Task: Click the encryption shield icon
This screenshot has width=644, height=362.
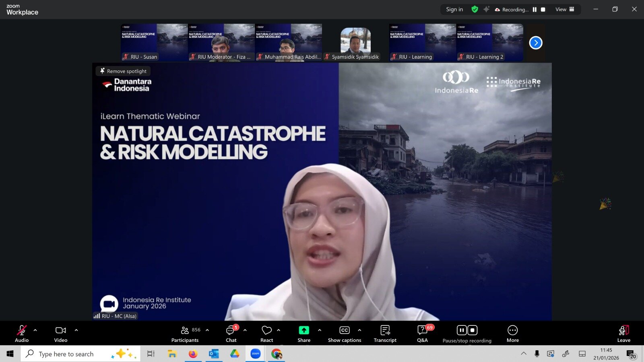Action: (x=475, y=9)
